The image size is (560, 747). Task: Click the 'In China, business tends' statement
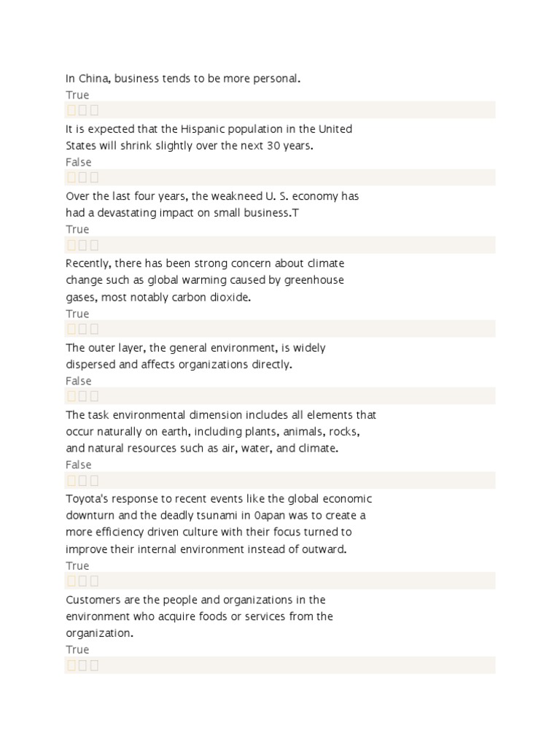(183, 78)
